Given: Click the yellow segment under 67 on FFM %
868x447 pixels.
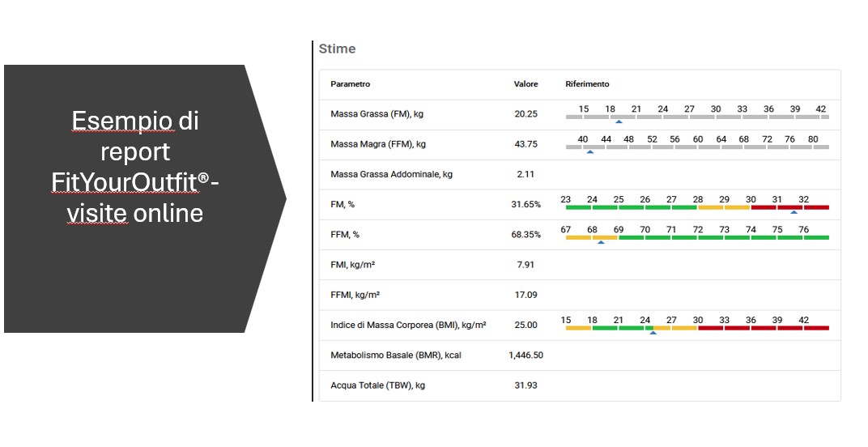Looking at the screenshot, I should coord(578,237).
